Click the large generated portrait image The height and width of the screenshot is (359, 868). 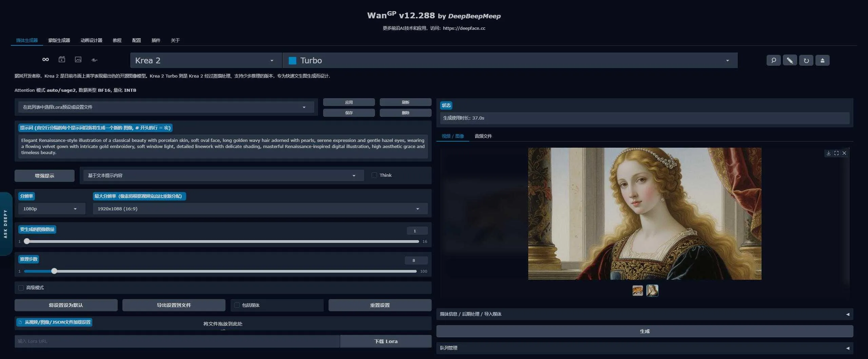click(x=645, y=214)
